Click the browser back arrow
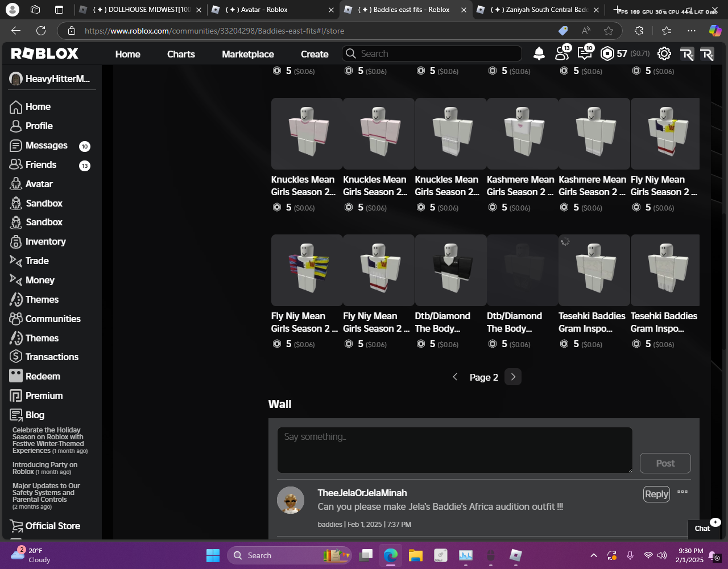 coord(16,31)
